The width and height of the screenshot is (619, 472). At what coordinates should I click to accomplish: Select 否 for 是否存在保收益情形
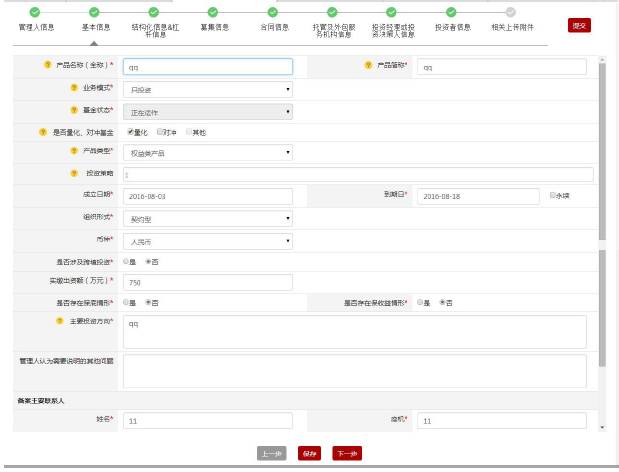pyautogui.click(x=443, y=302)
